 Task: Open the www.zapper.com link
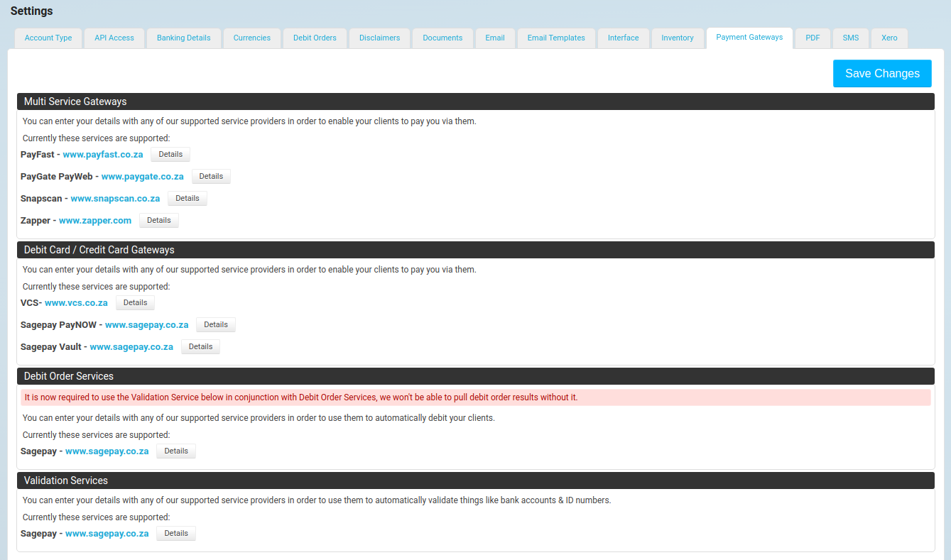tap(95, 221)
